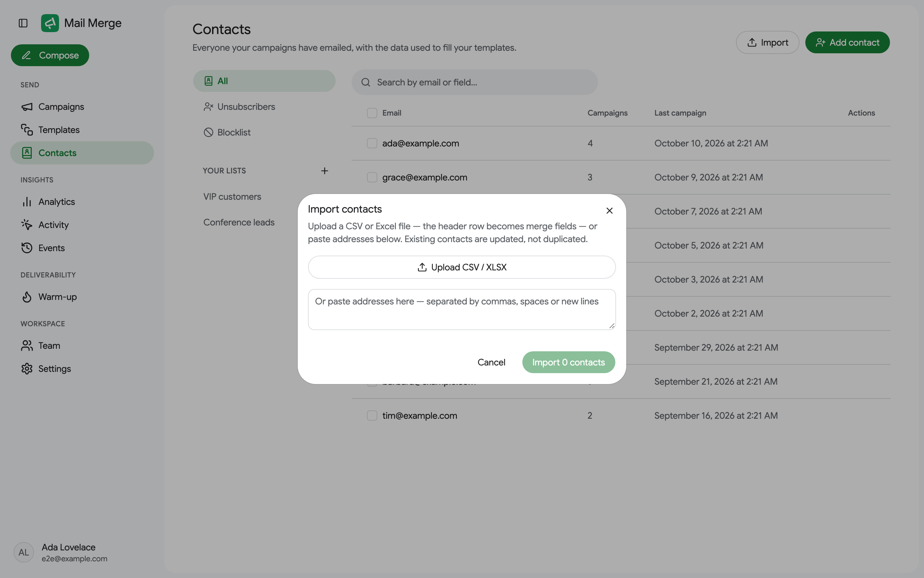Click the Compose button

(x=50, y=56)
